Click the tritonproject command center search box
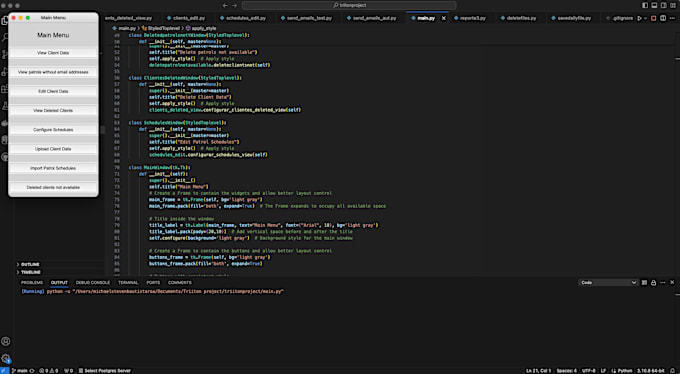 tap(349, 5)
